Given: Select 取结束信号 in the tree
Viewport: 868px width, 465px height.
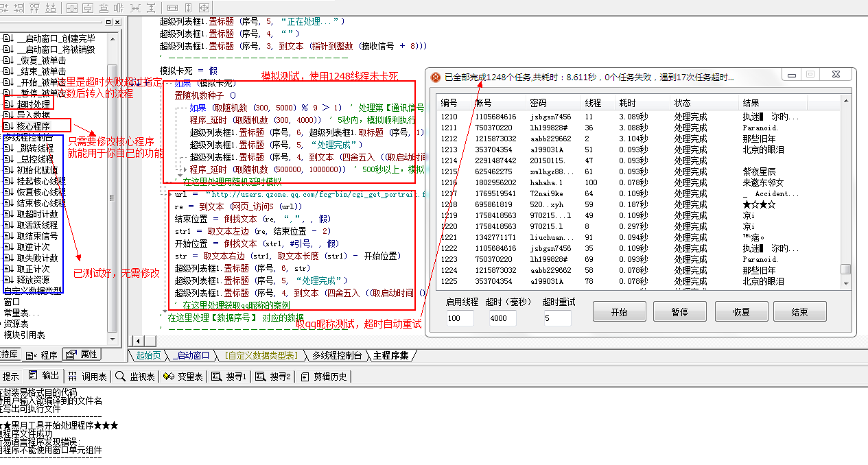Looking at the screenshot, I should point(37,236).
